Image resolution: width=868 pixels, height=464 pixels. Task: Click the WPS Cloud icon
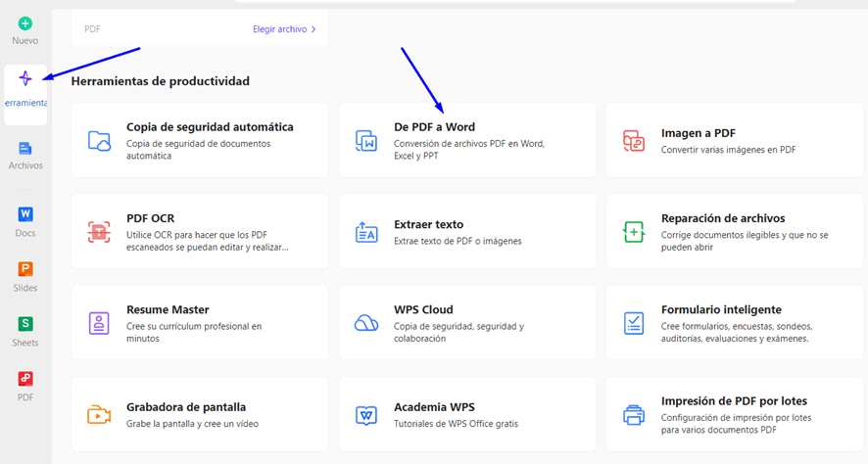pos(366,323)
